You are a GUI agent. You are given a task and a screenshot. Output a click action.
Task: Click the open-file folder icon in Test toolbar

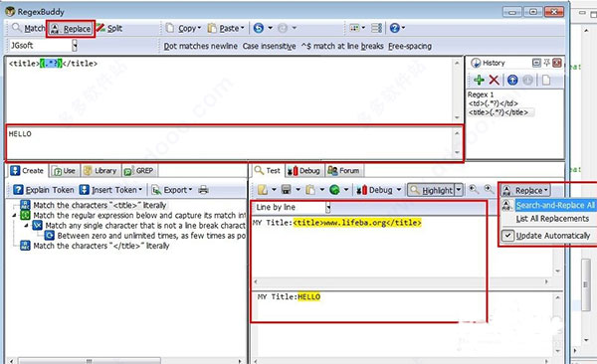pos(263,190)
